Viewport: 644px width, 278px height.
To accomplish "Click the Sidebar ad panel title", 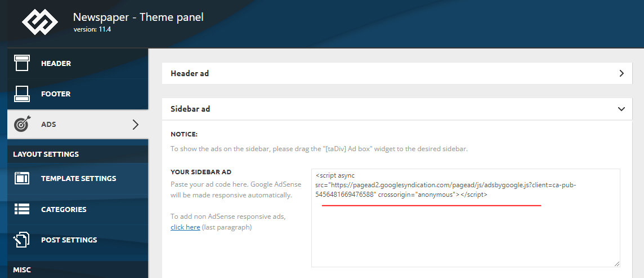I will (x=191, y=109).
